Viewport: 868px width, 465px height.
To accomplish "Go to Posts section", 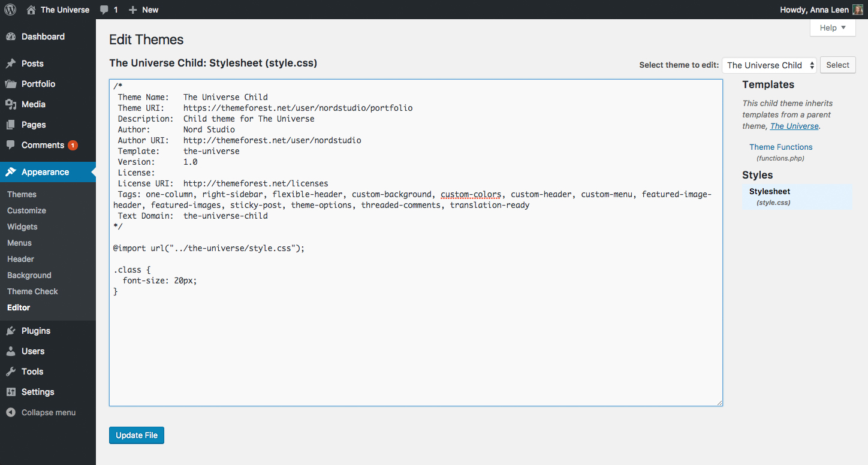I will pyautogui.click(x=32, y=64).
